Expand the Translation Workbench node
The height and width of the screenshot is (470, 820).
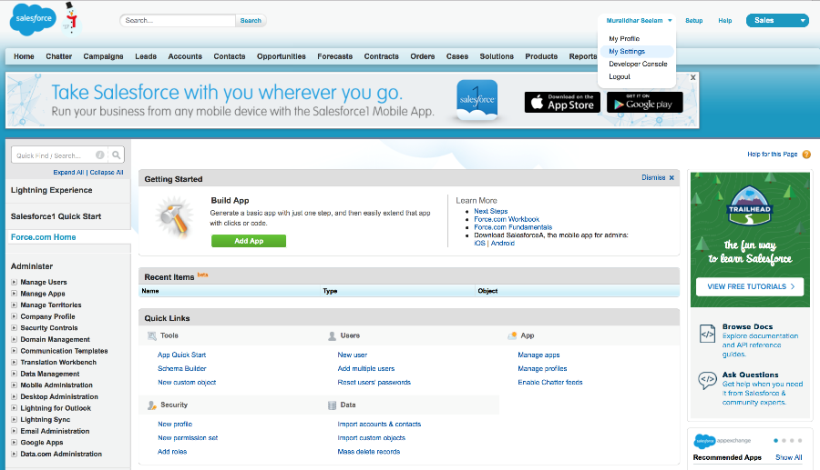pos(14,362)
